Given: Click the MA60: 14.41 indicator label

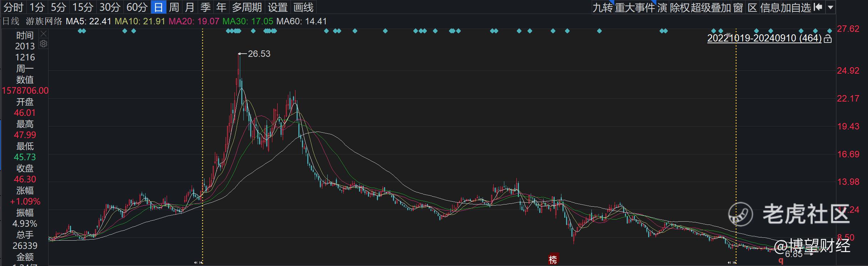Looking at the screenshot, I should tap(302, 21).
